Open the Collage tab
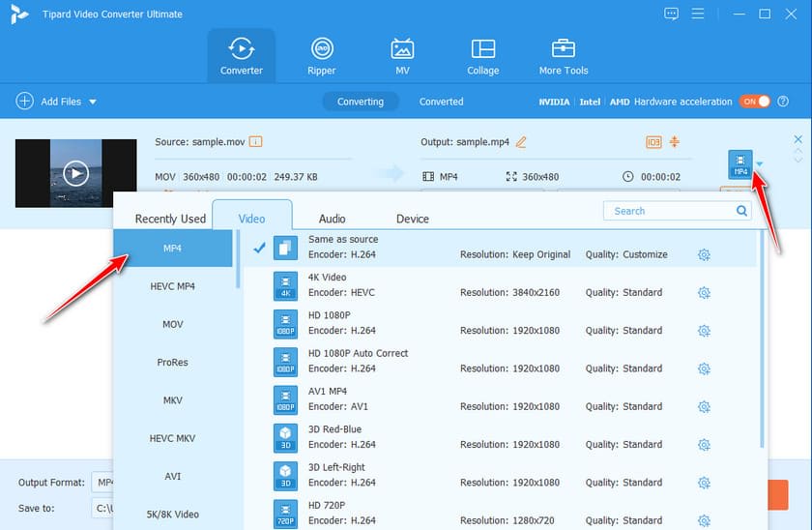 pyautogui.click(x=482, y=56)
